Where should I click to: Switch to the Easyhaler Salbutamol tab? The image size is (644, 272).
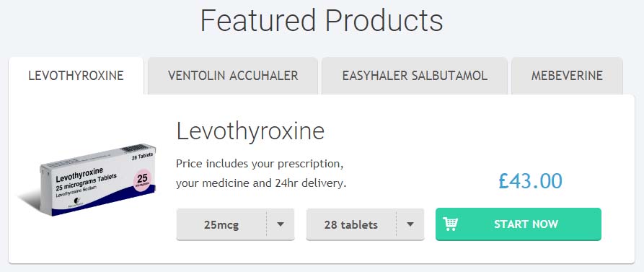[x=415, y=76]
